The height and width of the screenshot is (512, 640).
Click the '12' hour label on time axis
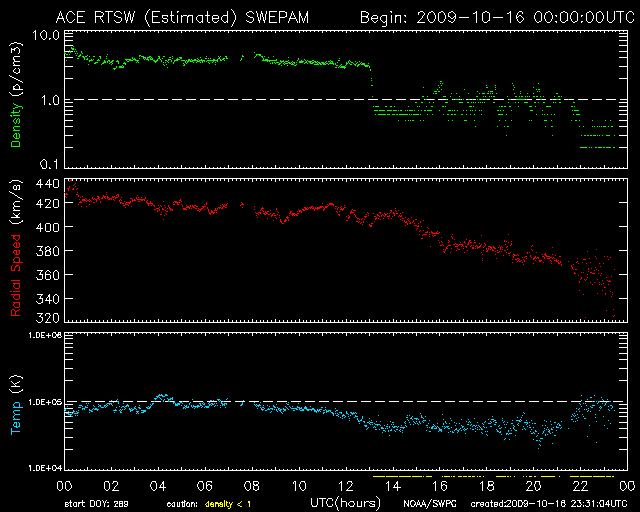[x=346, y=486]
